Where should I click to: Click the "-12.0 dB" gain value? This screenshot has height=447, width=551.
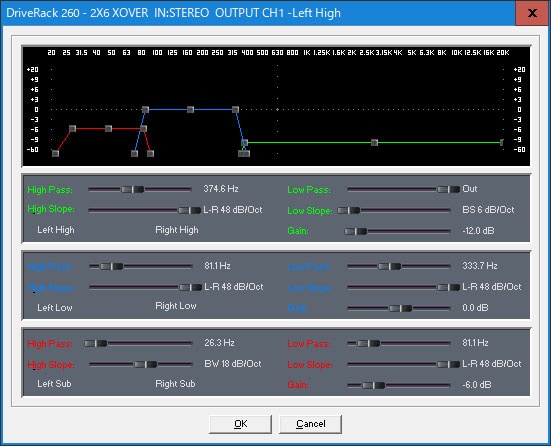(x=478, y=231)
